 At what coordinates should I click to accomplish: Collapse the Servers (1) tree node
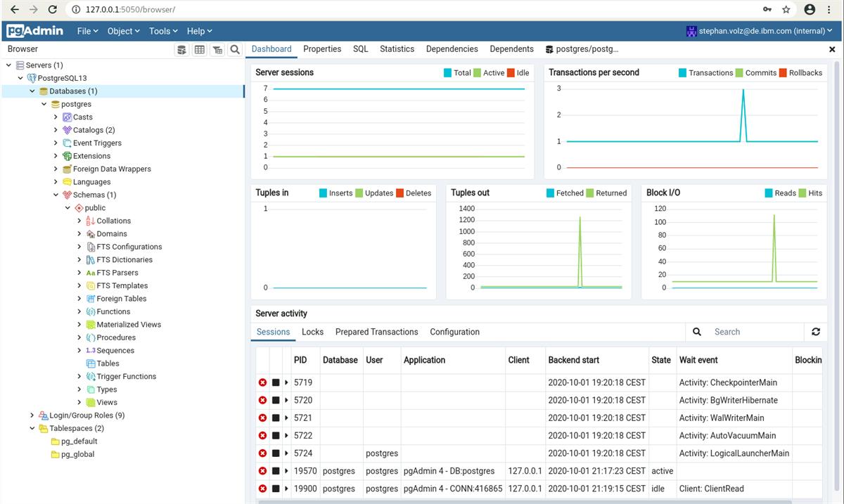(x=8, y=65)
